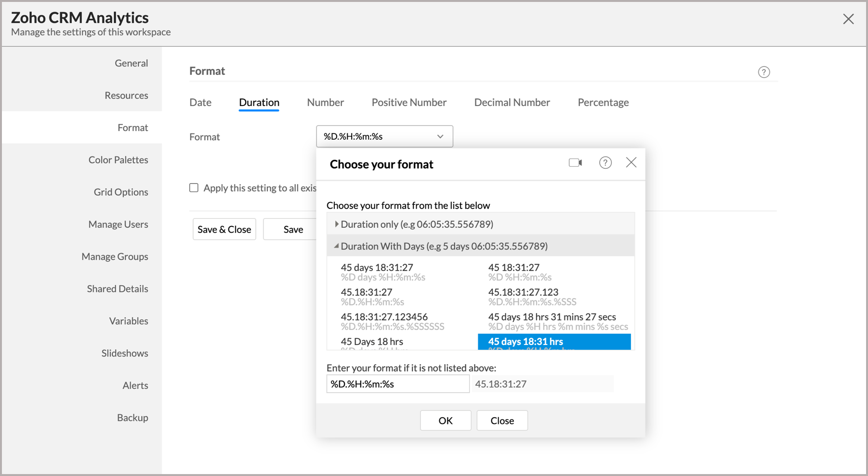The width and height of the screenshot is (868, 476).
Task: Click the Format section help icon
Action: coord(763,72)
